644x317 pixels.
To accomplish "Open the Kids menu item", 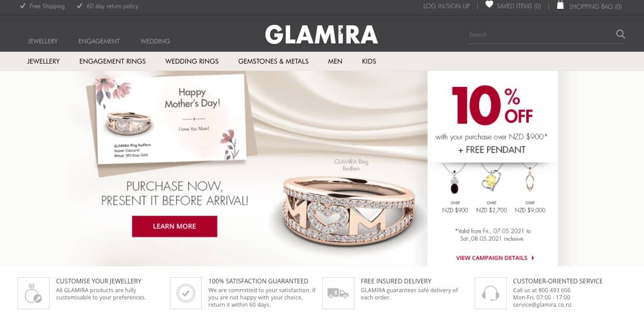I will (369, 61).
